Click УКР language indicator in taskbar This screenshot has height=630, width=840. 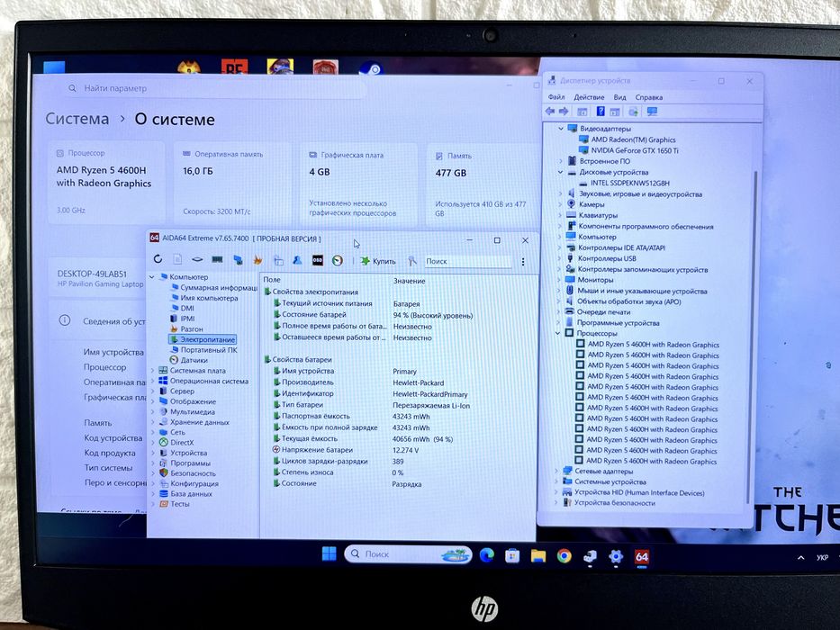822,558
